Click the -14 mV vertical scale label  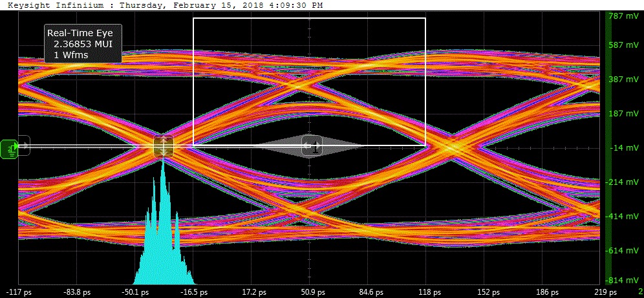tap(626, 148)
